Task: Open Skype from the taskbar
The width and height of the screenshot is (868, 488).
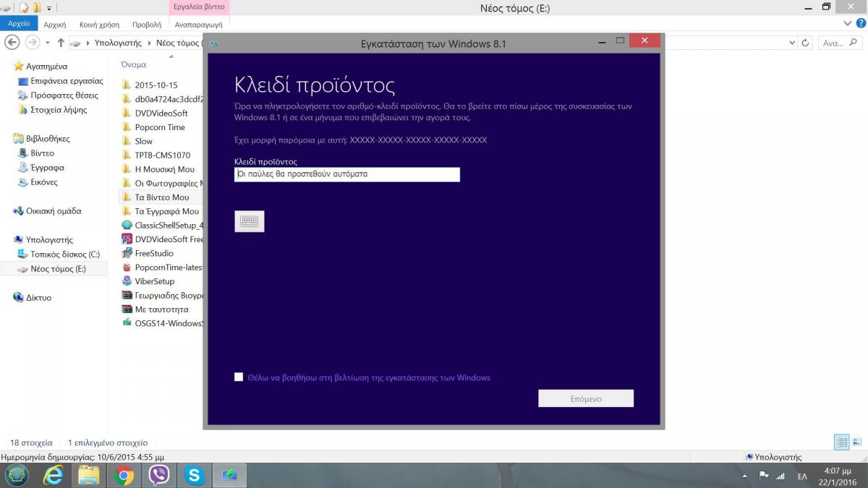Action: tap(194, 475)
